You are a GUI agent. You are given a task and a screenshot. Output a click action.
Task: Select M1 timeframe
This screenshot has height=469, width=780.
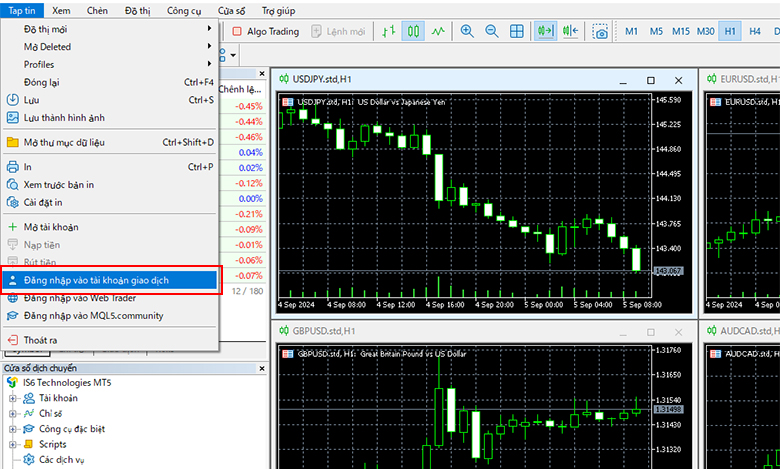pyautogui.click(x=631, y=31)
